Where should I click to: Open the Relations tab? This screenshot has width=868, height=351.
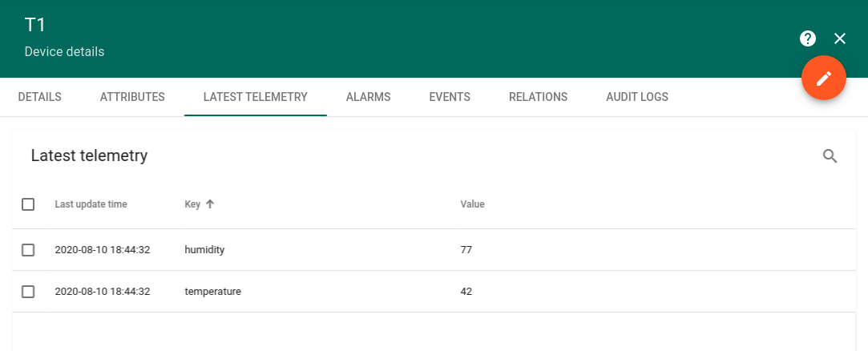(x=538, y=97)
